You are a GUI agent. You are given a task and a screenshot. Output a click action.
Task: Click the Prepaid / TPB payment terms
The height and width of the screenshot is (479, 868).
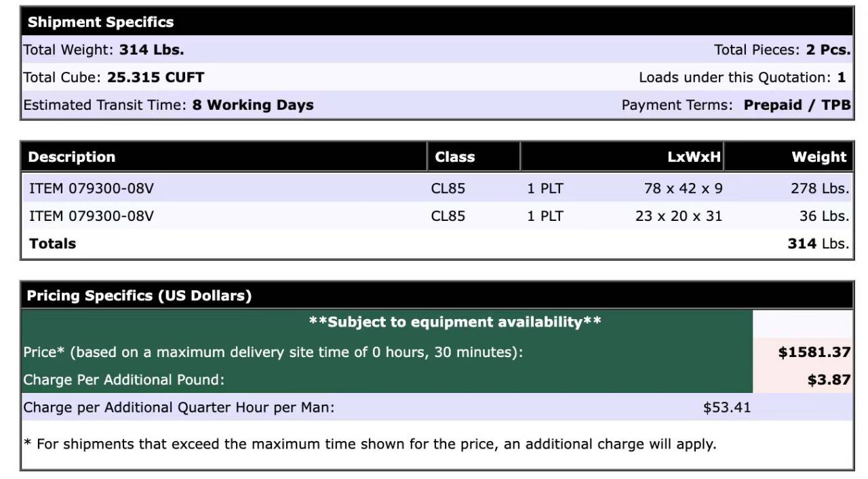click(797, 105)
